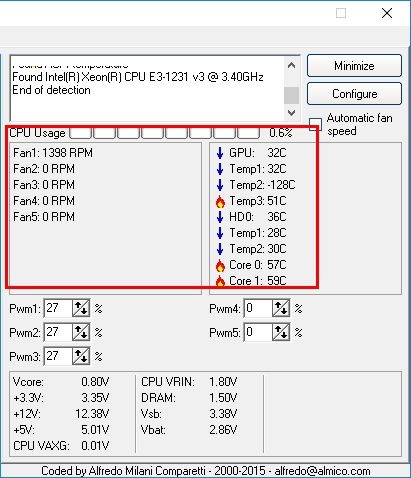Open the Configure dialog

click(x=354, y=94)
